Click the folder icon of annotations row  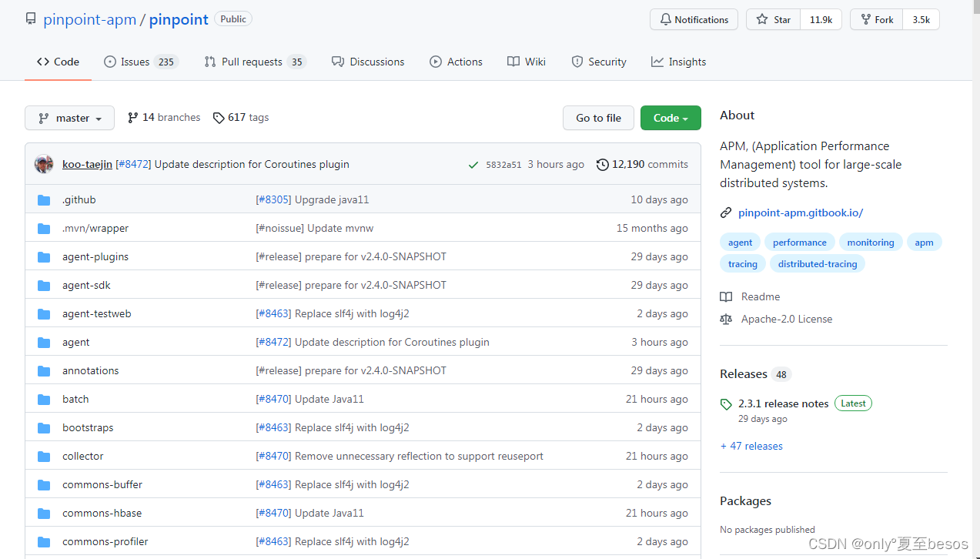click(44, 371)
